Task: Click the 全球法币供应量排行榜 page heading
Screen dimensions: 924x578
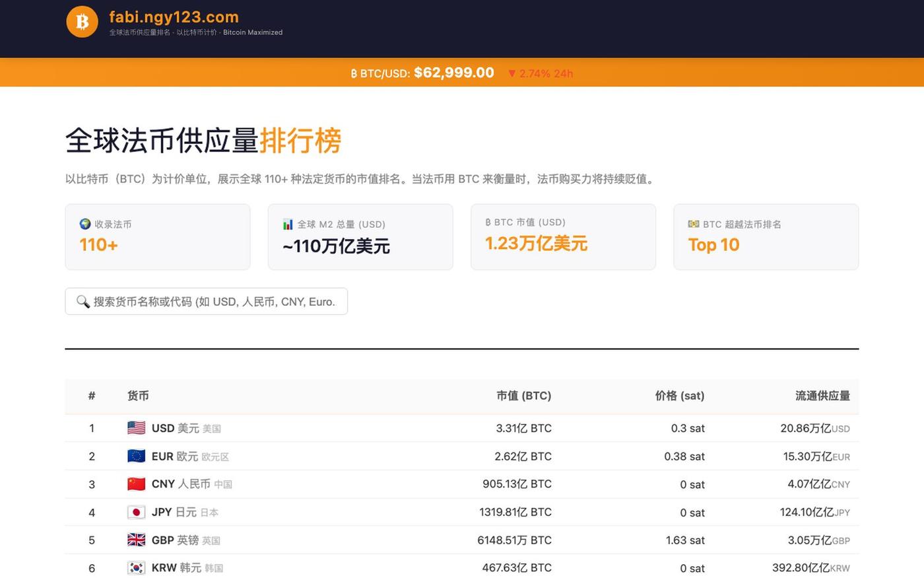Action: [x=203, y=140]
